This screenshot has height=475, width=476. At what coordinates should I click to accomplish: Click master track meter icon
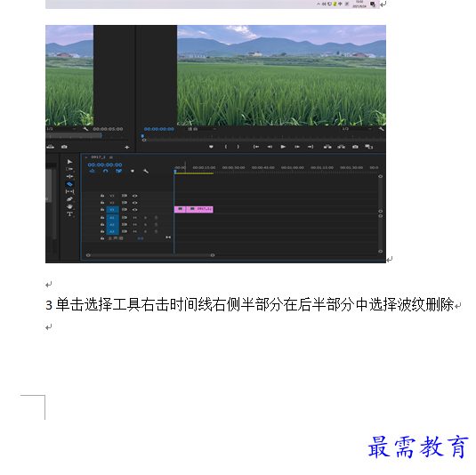168,237
